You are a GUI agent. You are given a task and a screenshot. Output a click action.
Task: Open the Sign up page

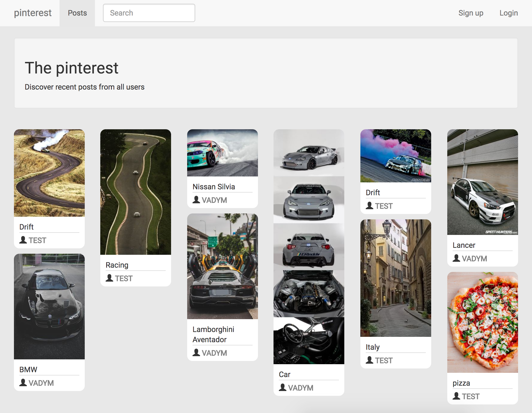point(471,13)
